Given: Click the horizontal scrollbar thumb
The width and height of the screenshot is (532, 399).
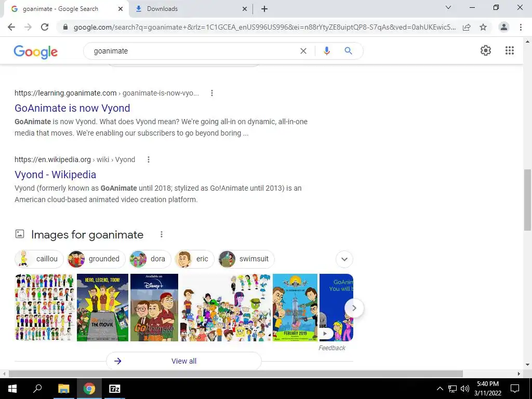Looking at the screenshot, I should click(236, 374).
